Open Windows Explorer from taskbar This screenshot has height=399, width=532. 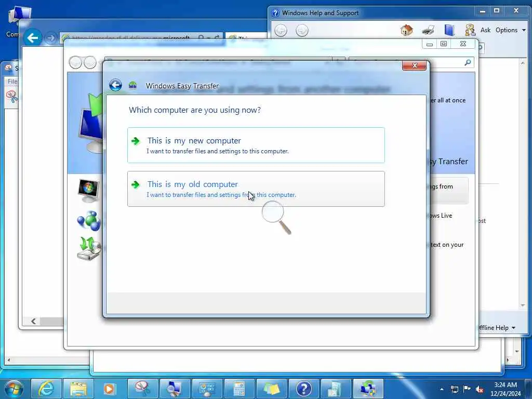(x=78, y=389)
